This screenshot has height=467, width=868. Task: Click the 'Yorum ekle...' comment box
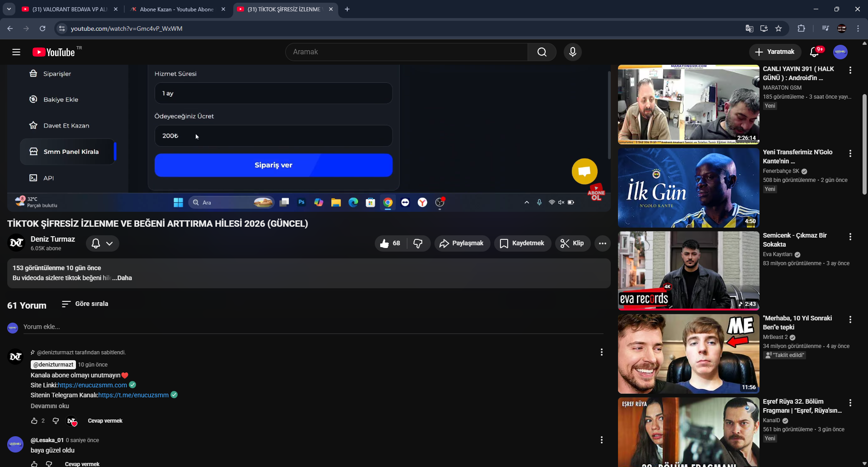(313, 327)
